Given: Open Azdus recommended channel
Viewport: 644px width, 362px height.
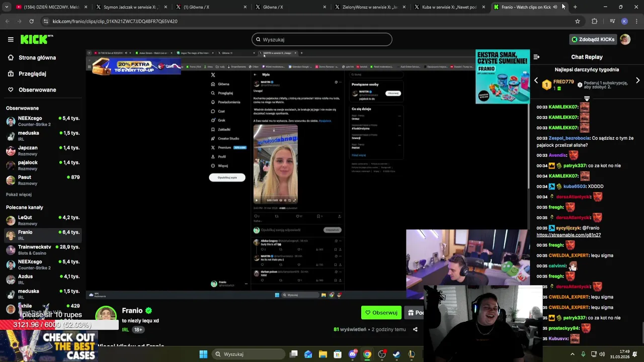Looking at the screenshot, I should point(43,279).
